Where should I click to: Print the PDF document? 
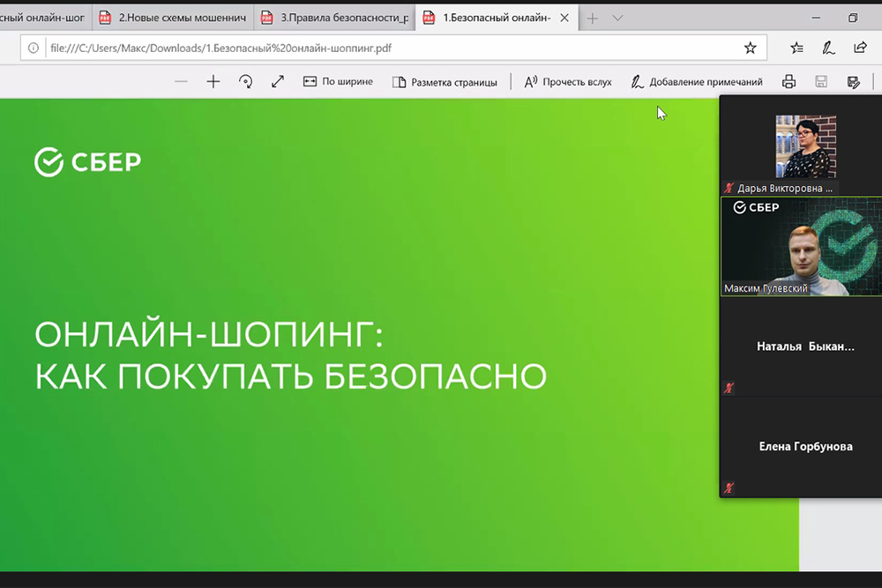click(789, 82)
